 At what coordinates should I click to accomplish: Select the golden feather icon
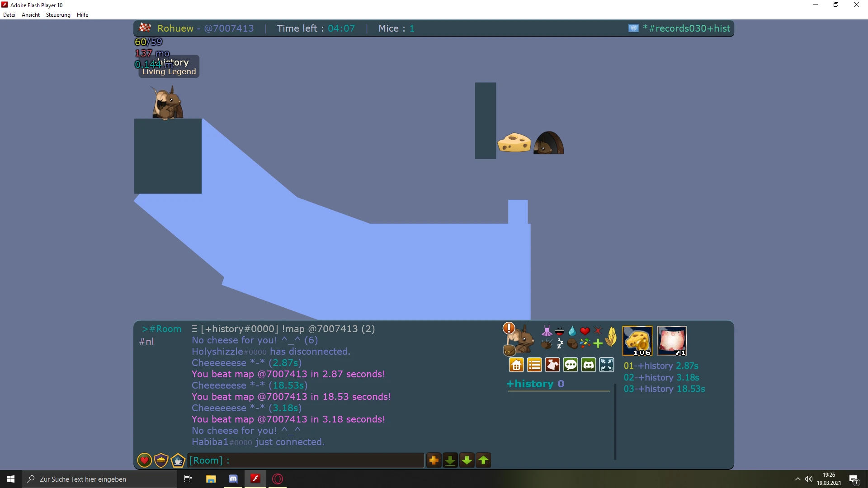tap(611, 337)
